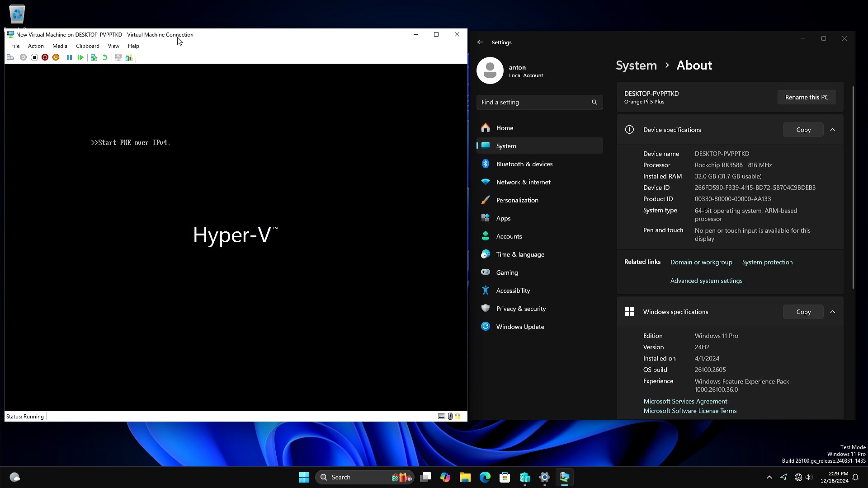
Task: Click the grayed-out Start VM toolbar icon
Action: pyautogui.click(x=23, y=57)
